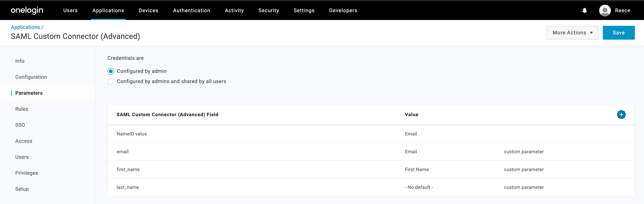Open the Users top menu

click(x=71, y=11)
